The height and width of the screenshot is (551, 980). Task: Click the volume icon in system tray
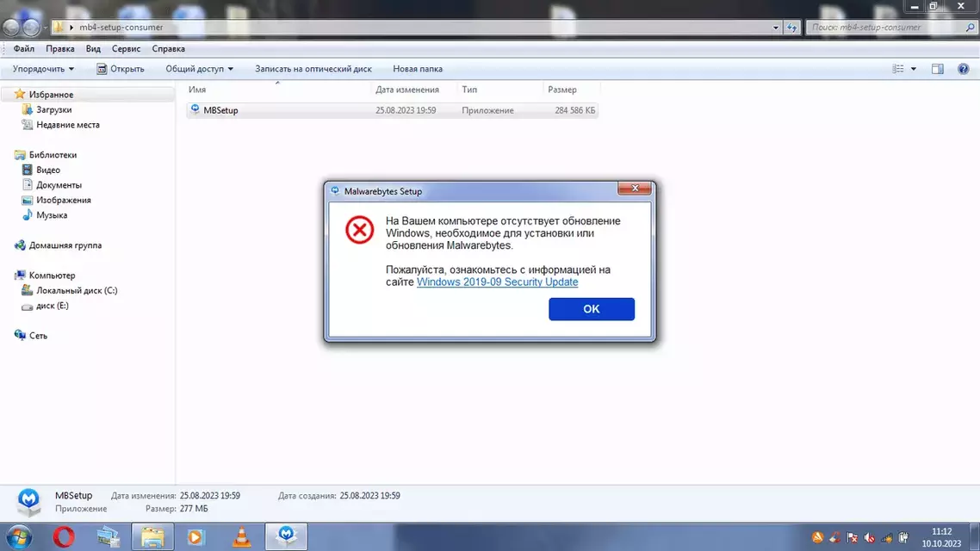tap(870, 537)
